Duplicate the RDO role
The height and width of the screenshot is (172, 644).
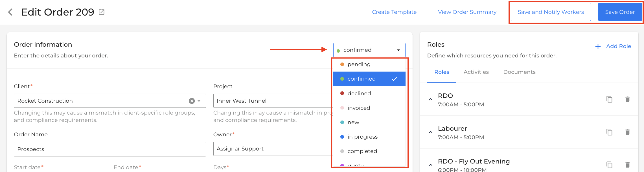click(609, 100)
